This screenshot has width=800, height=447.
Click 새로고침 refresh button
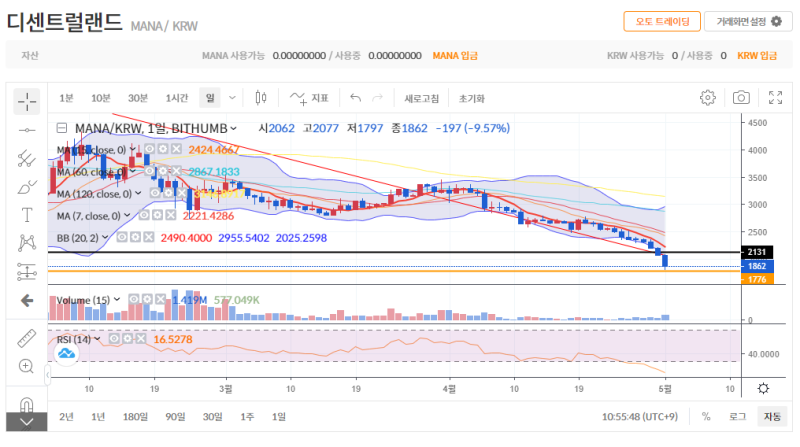(421, 98)
